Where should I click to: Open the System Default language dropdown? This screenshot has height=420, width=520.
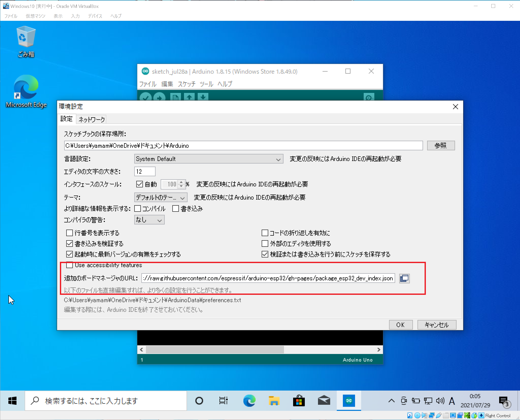(209, 159)
